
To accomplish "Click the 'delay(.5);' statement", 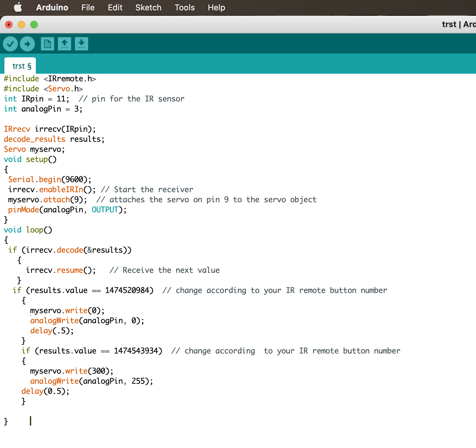I will click(x=52, y=331).
